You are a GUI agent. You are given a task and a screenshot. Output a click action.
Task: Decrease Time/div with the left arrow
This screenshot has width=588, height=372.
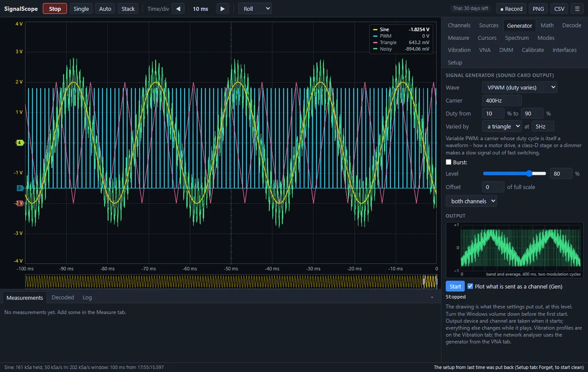pos(178,9)
